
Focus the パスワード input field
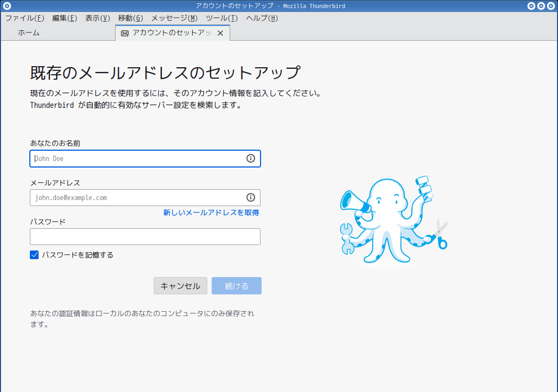click(x=145, y=237)
